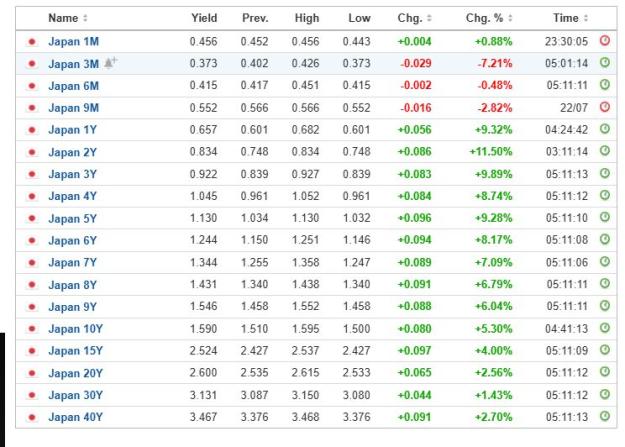Image resolution: width=625 pixels, height=447 pixels.
Task: Click the green clock icon for Japan 20Y
Action: [605, 372]
